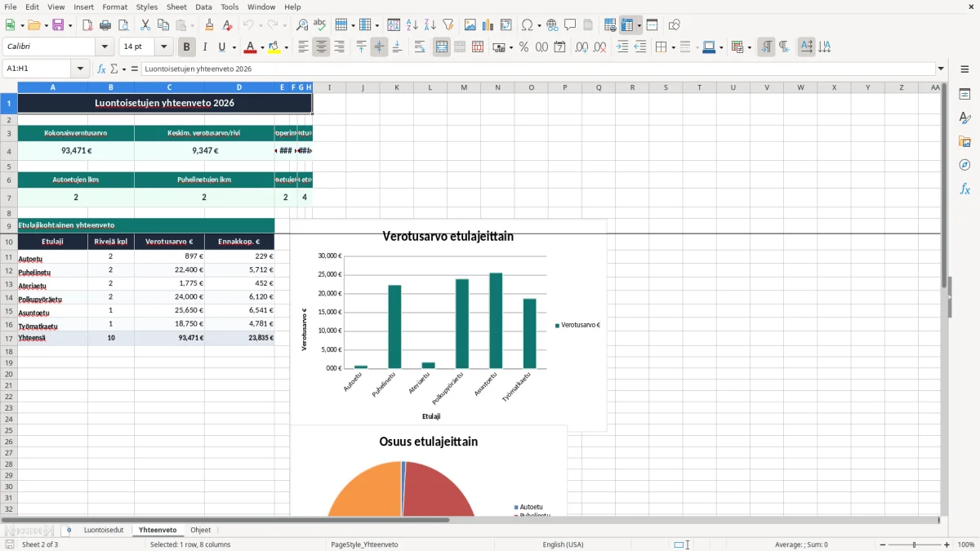The width and height of the screenshot is (980, 551).
Task: Expand the formula bar
Action: click(941, 69)
